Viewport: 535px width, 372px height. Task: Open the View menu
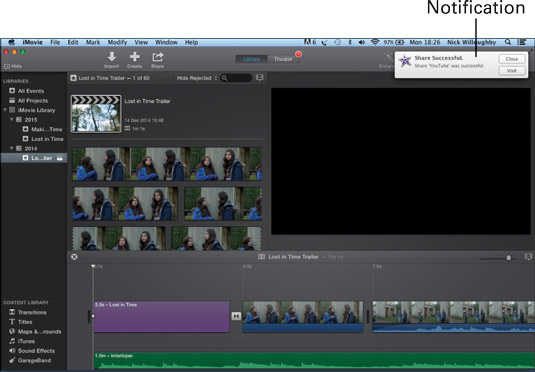click(141, 42)
